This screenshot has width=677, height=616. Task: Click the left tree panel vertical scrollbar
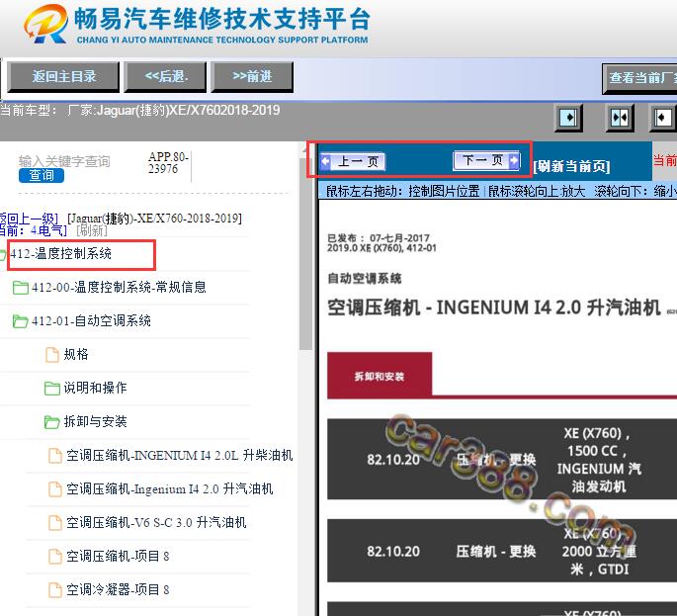click(305, 255)
